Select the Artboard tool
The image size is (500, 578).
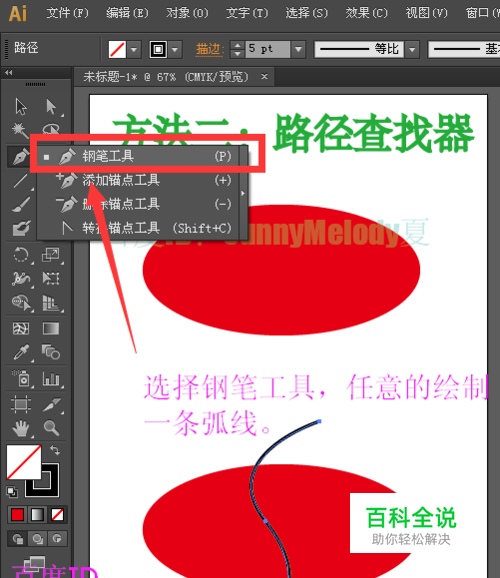(21, 404)
